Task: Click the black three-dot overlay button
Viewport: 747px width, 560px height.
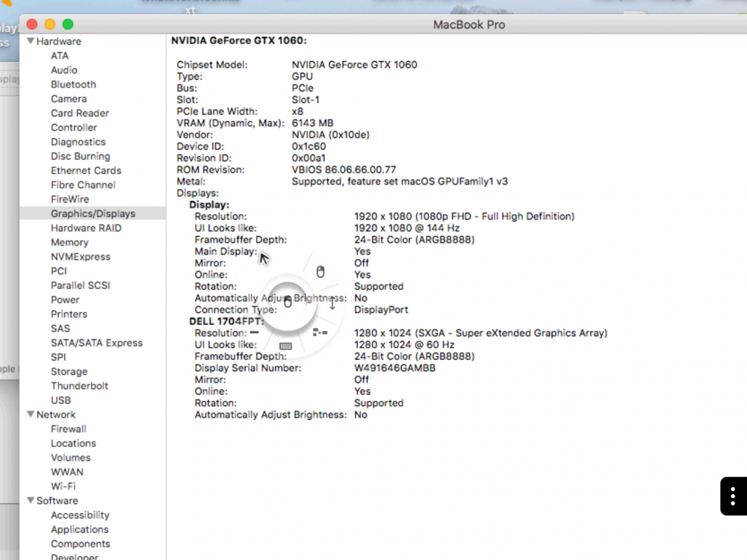Action: click(734, 496)
